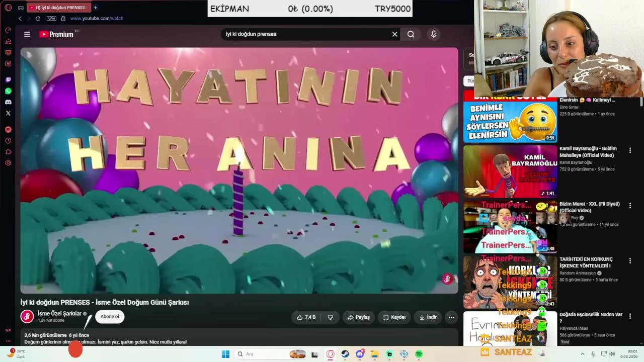Open weather widget showing 26°C

pos(17,354)
